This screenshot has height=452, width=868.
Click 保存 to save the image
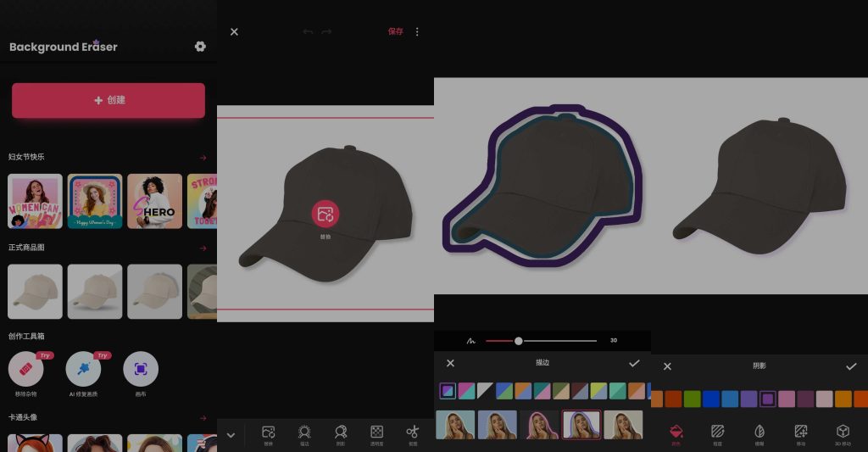click(x=395, y=31)
